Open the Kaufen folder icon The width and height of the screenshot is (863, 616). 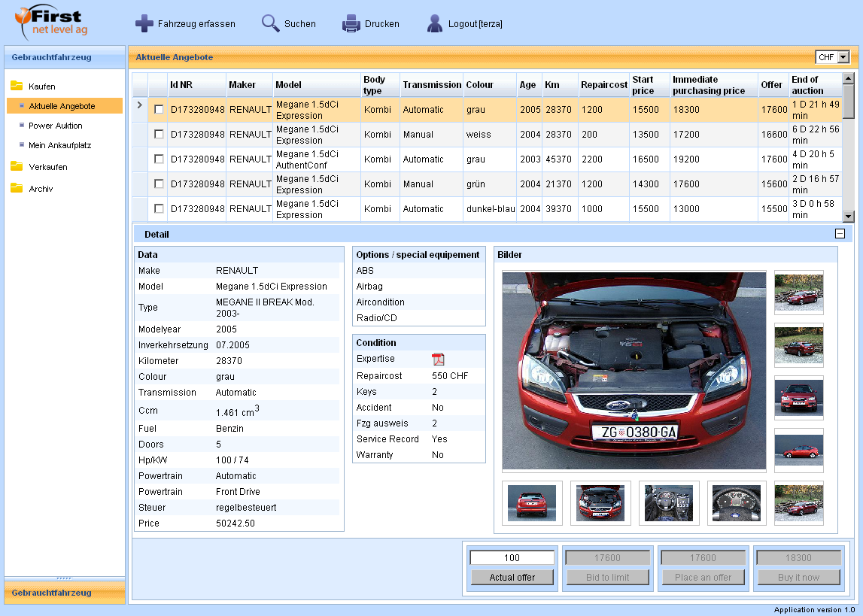pyautogui.click(x=17, y=86)
